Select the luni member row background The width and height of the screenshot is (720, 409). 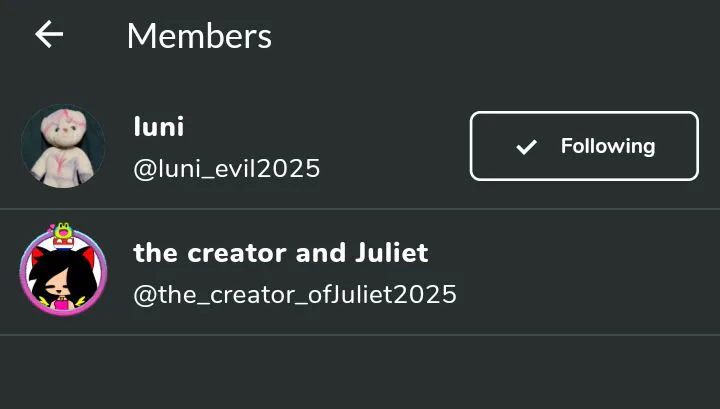coord(360,146)
